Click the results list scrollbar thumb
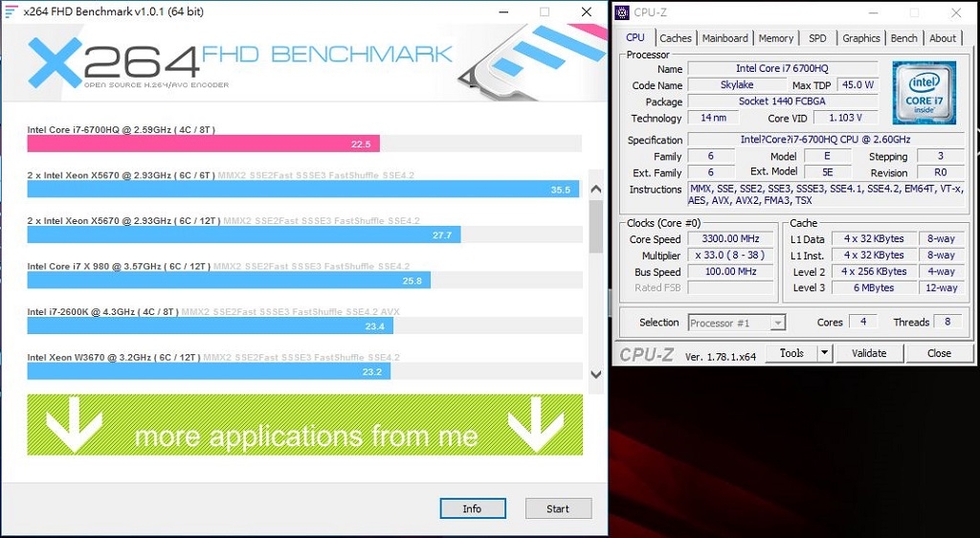The height and width of the screenshot is (538, 980). tap(595, 226)
